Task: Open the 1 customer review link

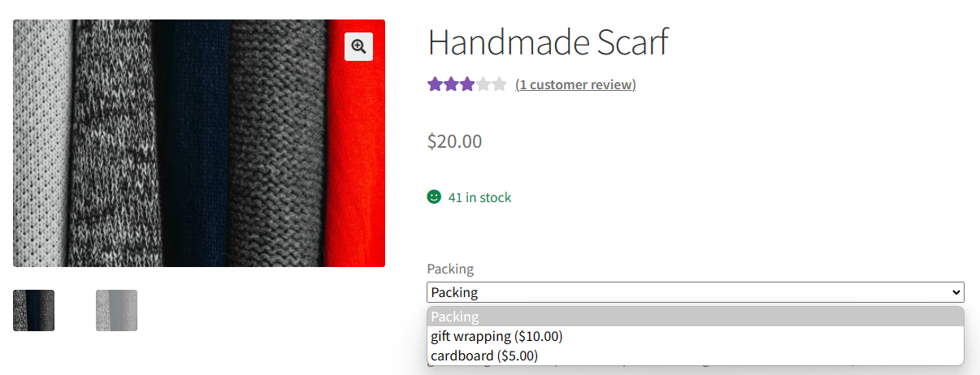Action: (x=575, y=84)
